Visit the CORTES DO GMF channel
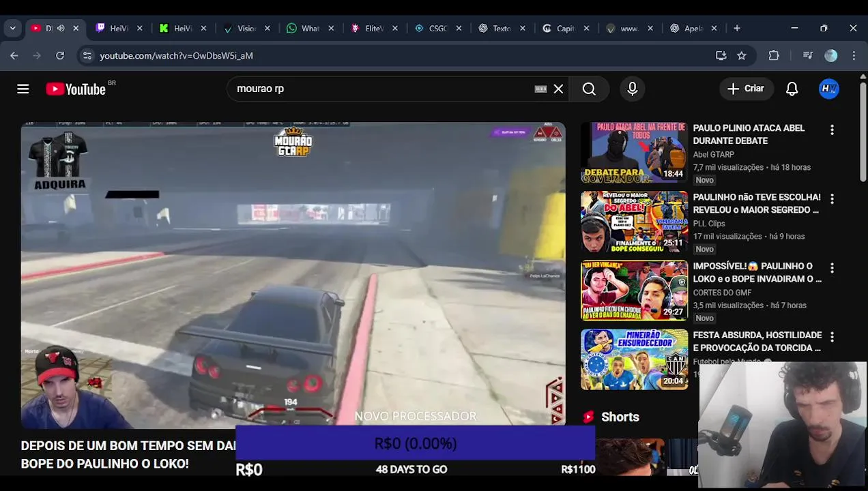 [722, 293]
